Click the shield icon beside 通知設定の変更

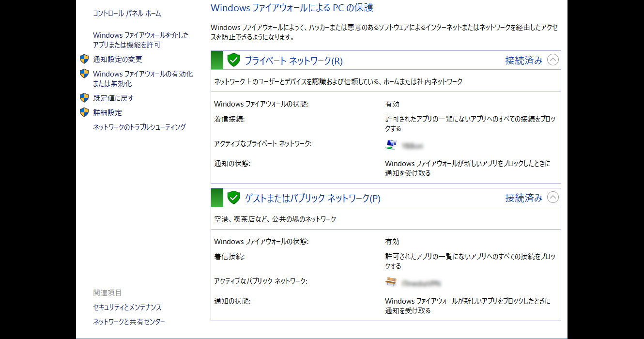(84, 59)
